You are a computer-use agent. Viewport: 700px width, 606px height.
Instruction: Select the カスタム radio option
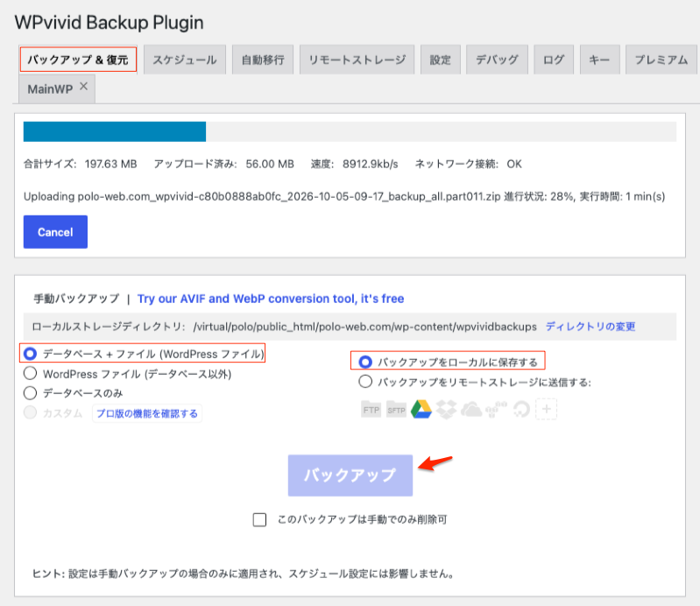click(31, 412)
